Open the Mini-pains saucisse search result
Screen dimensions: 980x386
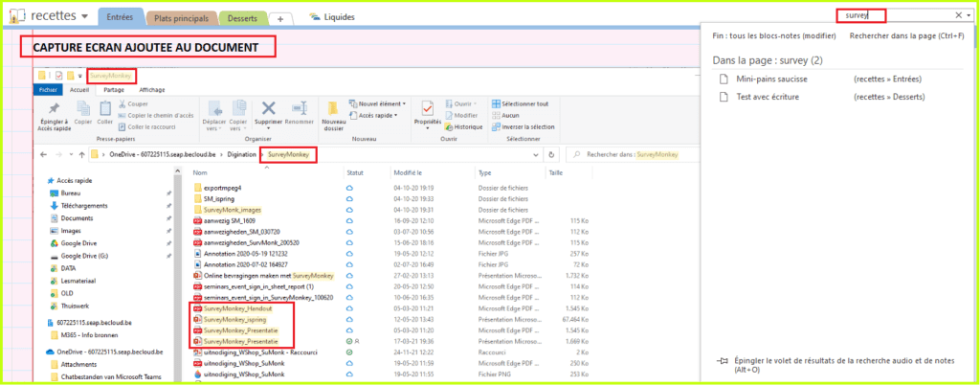(x=772, y=79)
